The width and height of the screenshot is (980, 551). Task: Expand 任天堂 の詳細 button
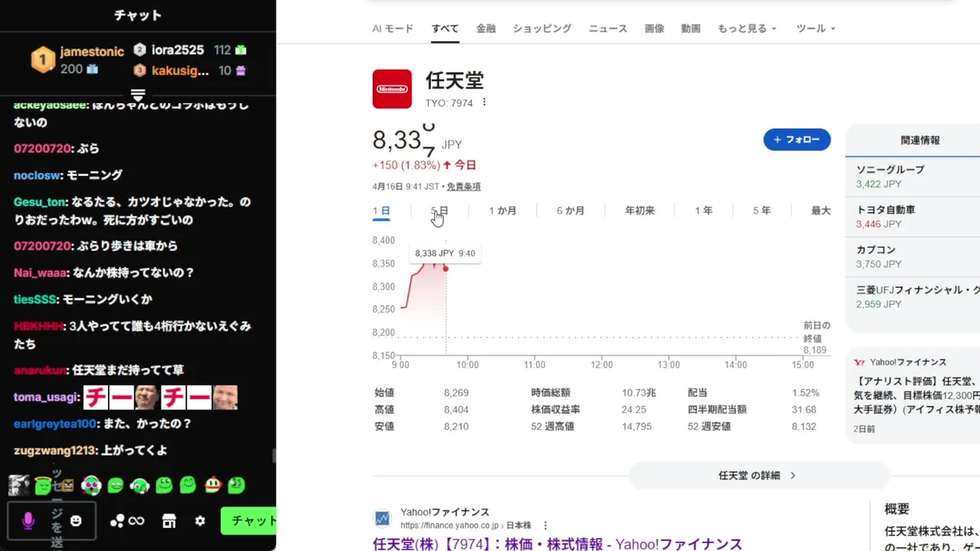[x=759, y=475]
